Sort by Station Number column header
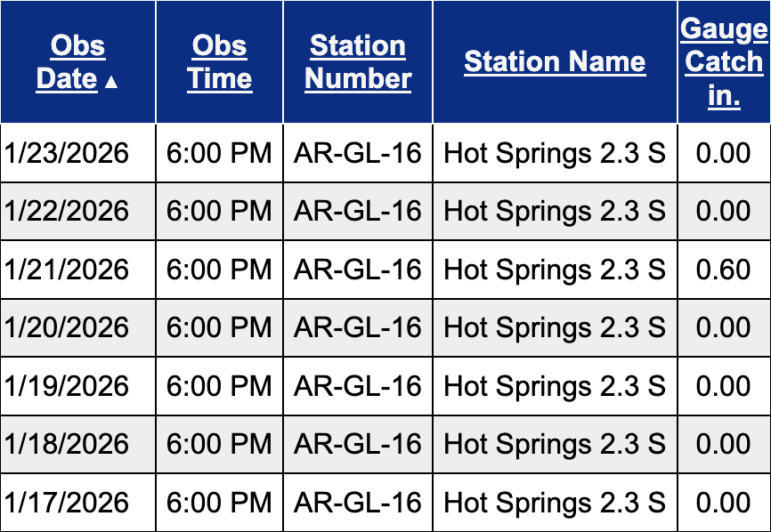 coord(358,62)
